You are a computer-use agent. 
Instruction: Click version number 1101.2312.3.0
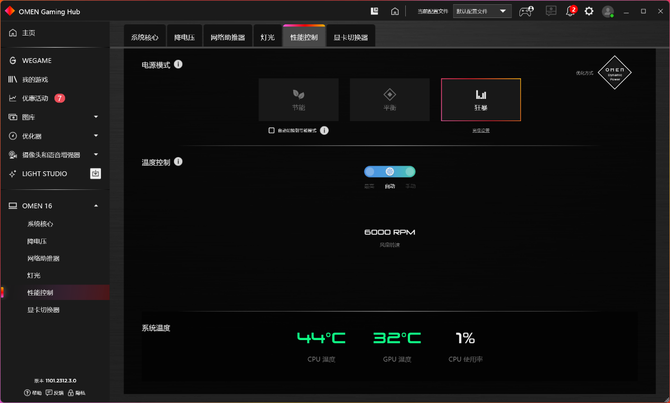click(61, 381)
